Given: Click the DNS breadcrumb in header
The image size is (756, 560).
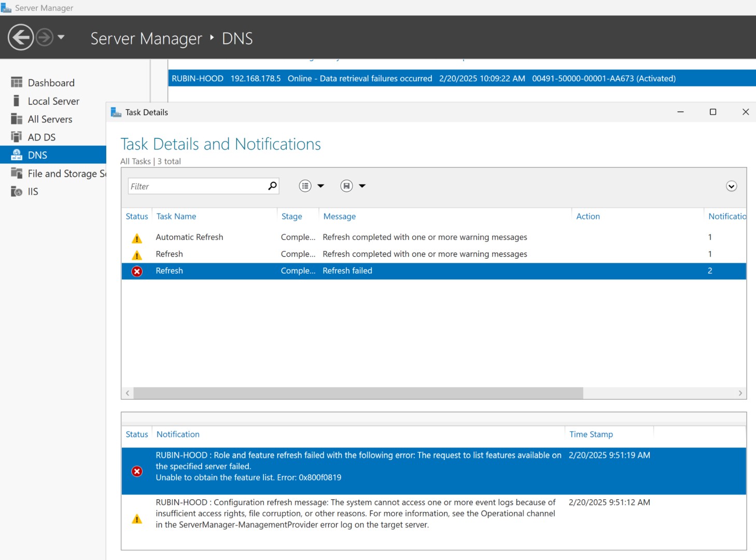Looking at the screenshot, I should click(237, 38).
